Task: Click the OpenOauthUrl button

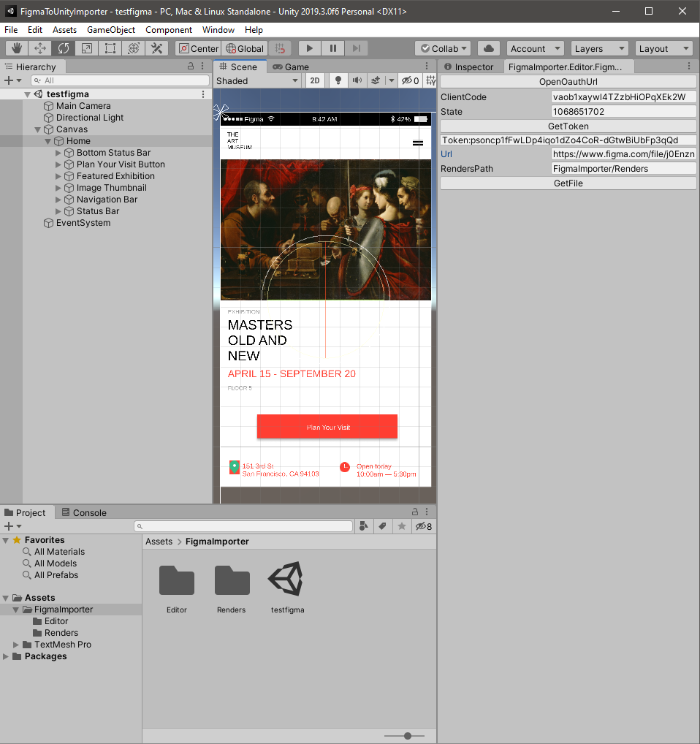Action: [x=568, y=82]
